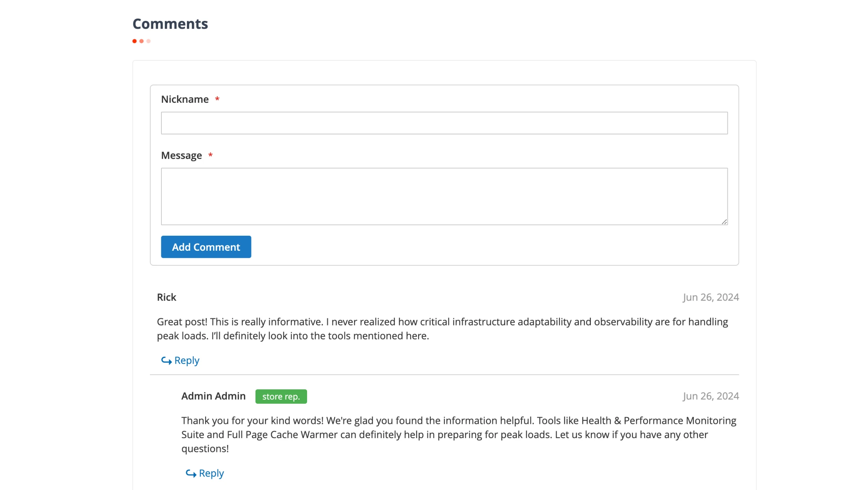Select the second carousel dot under Comments
The image size is (868, 490).
tap(142, 41)
